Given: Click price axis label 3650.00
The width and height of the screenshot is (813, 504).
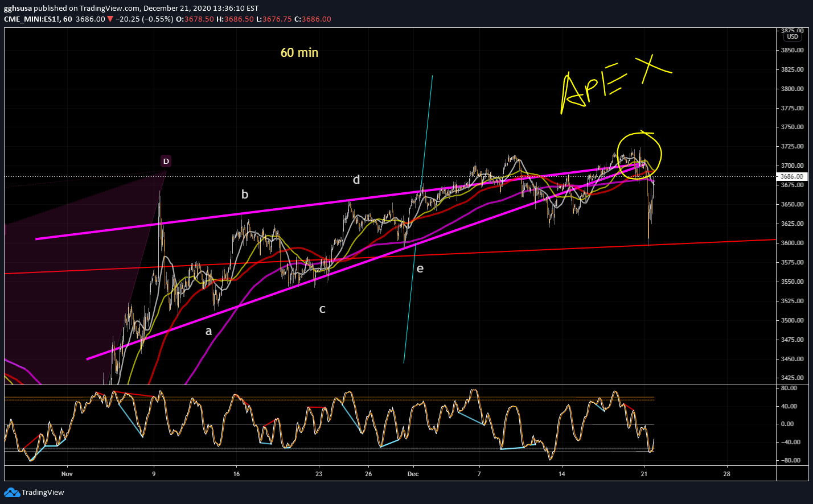Looking at the screenshot, I should 793,204.
